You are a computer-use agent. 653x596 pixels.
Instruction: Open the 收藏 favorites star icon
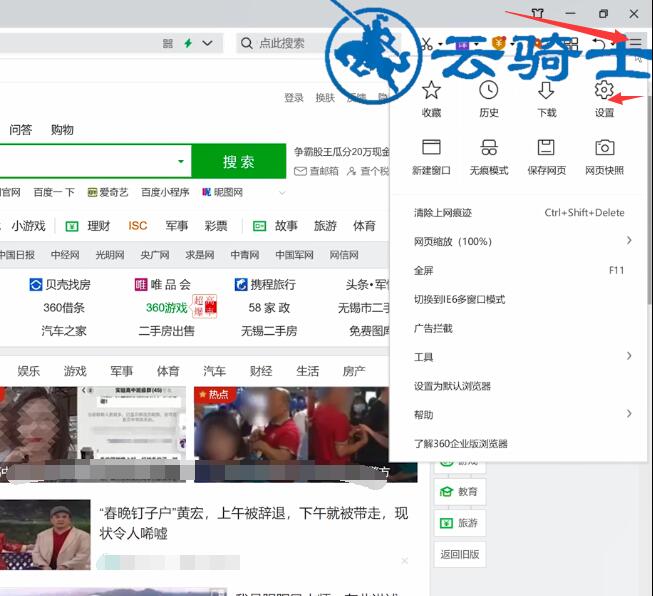coord(431,90)
